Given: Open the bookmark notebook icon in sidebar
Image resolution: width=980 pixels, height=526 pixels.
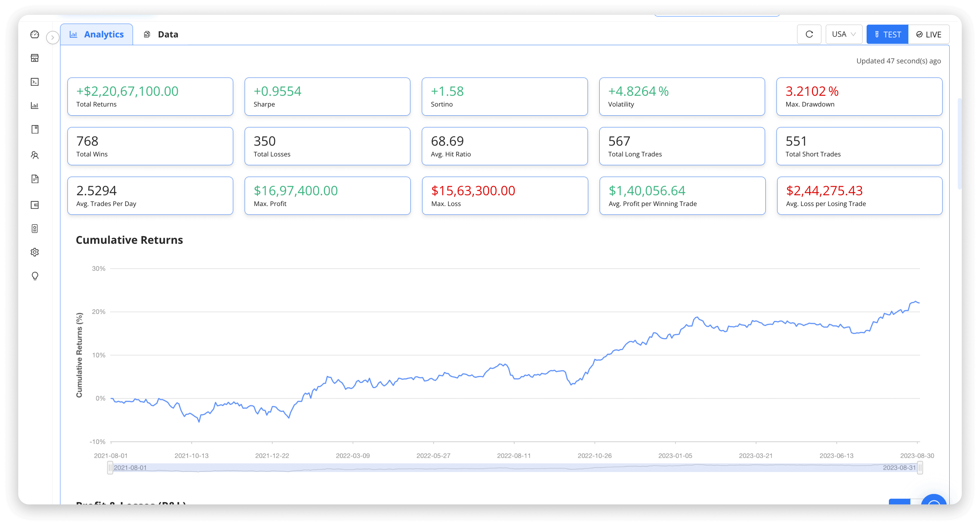Looking at the screenshot, I should 35,129.
